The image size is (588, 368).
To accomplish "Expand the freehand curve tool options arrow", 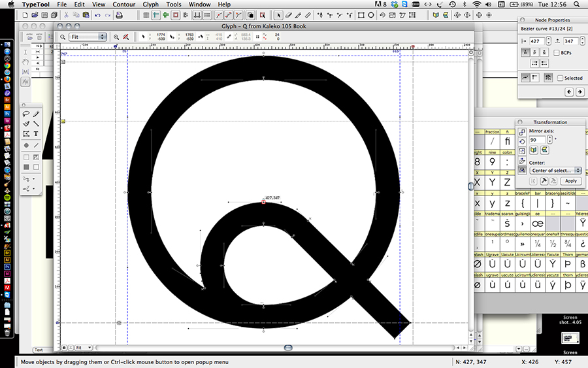I will [x=34, y=179].
